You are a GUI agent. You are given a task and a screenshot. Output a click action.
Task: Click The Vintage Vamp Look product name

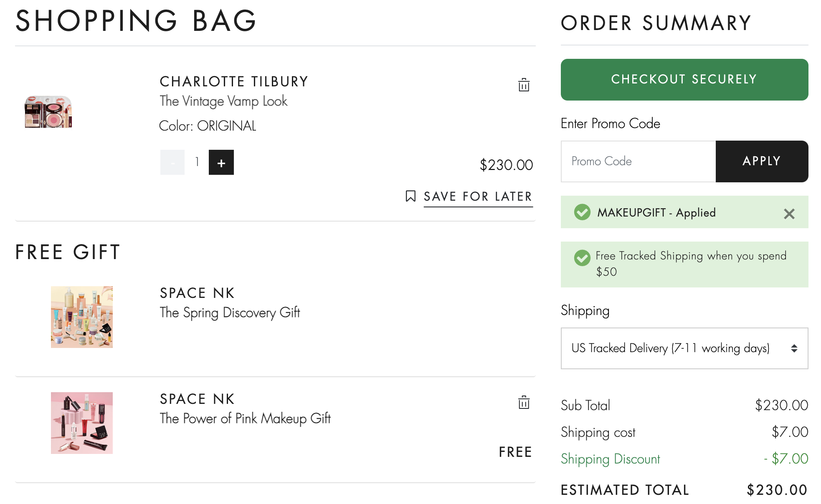pyautogui.click(x=223, y=101)
